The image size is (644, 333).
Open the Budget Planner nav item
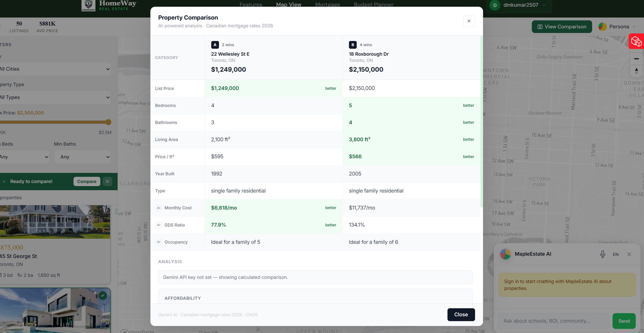click(x=373, y=5)
